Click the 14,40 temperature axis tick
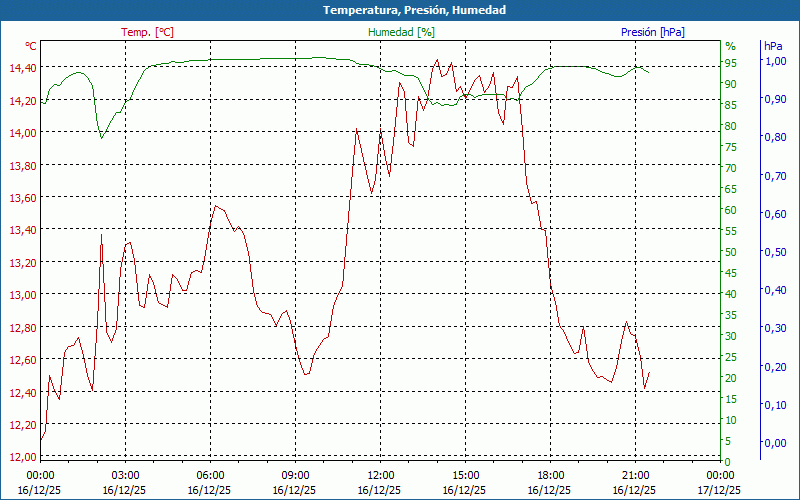Screen dimensions: 800x500 22,68
